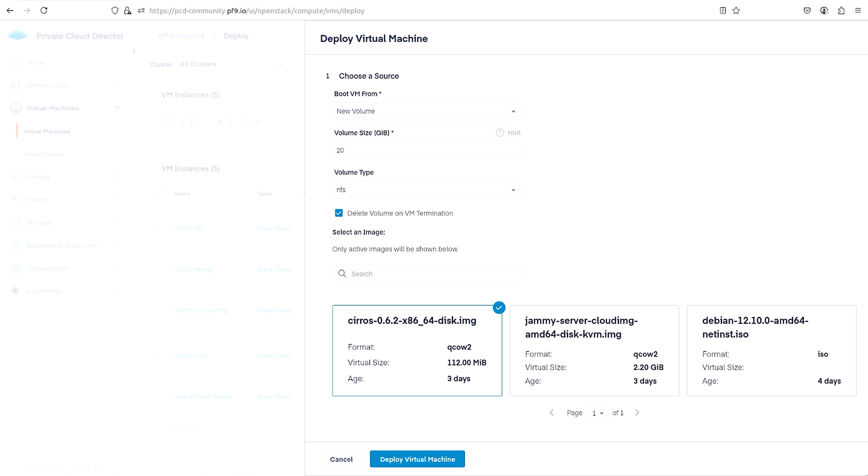Open the Firefox hamburger menu

858,11
